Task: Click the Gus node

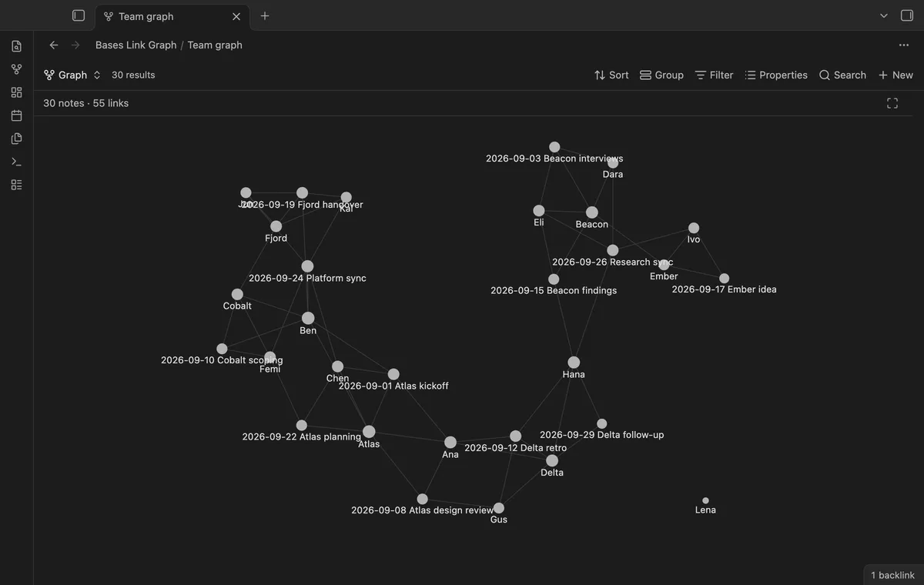Action: (499, 508)
